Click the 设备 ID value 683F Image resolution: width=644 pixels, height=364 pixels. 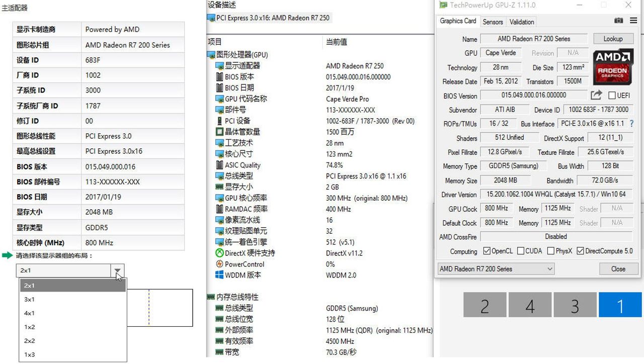tap(93, 60)
